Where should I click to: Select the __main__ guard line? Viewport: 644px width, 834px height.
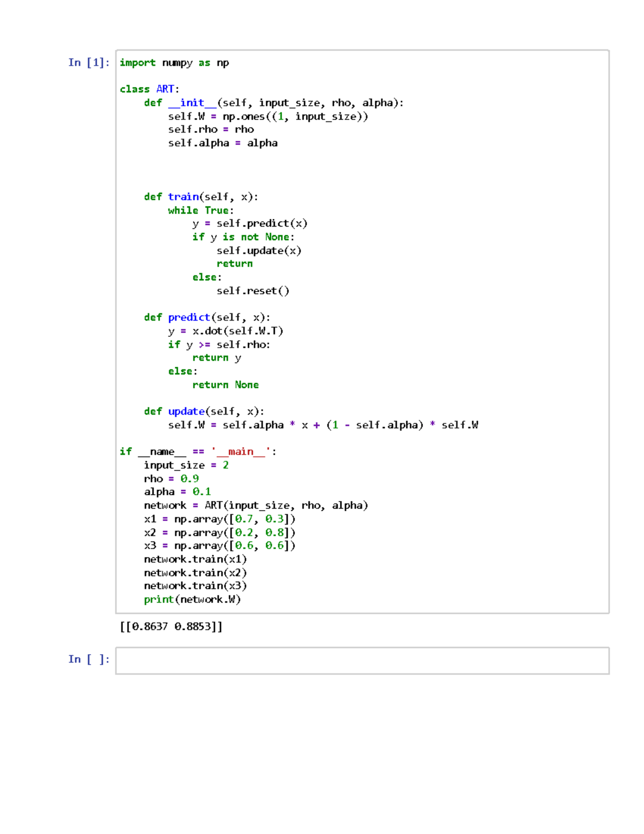[197, 451]
